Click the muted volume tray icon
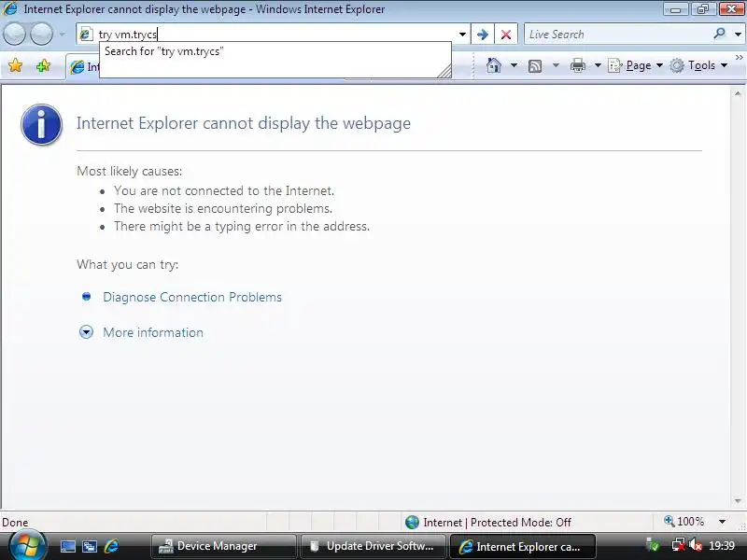 (x=696, y=546)
